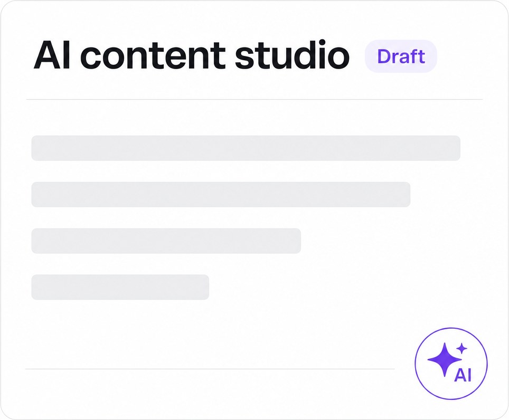Click the bottom divider line beside AI button
Image resolution: width=509 pixels, height=420 pixels.
(x=210, y=369)
